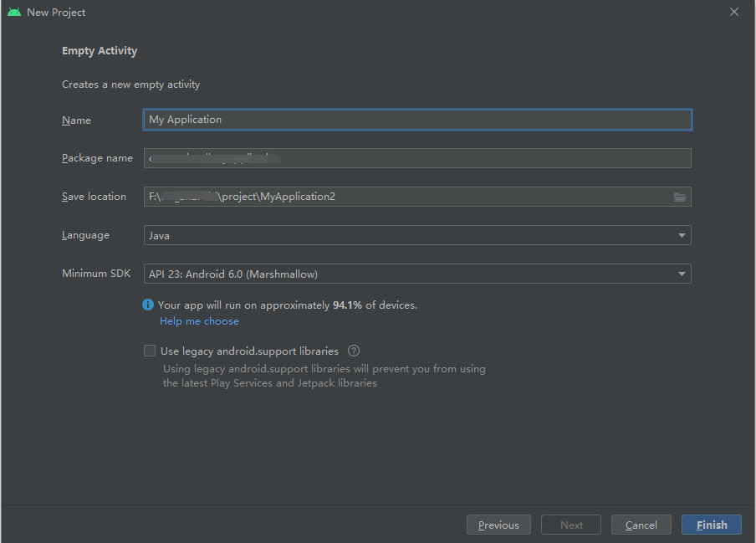Click the Android logo in the title bar
Screen dimensions: 756x543
(14, 12)
